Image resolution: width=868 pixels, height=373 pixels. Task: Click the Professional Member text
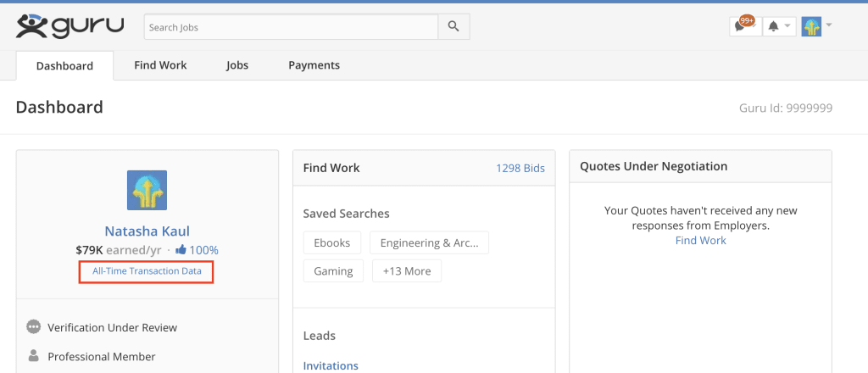point(102,357)
